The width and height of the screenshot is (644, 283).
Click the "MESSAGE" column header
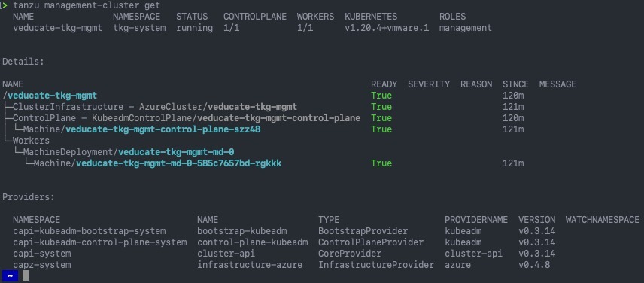[x=557, y=84]
